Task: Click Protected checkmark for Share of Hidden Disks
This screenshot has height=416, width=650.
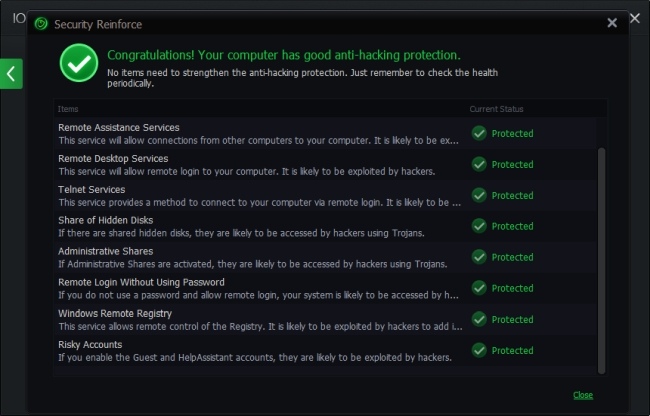Action: point(479,226)
